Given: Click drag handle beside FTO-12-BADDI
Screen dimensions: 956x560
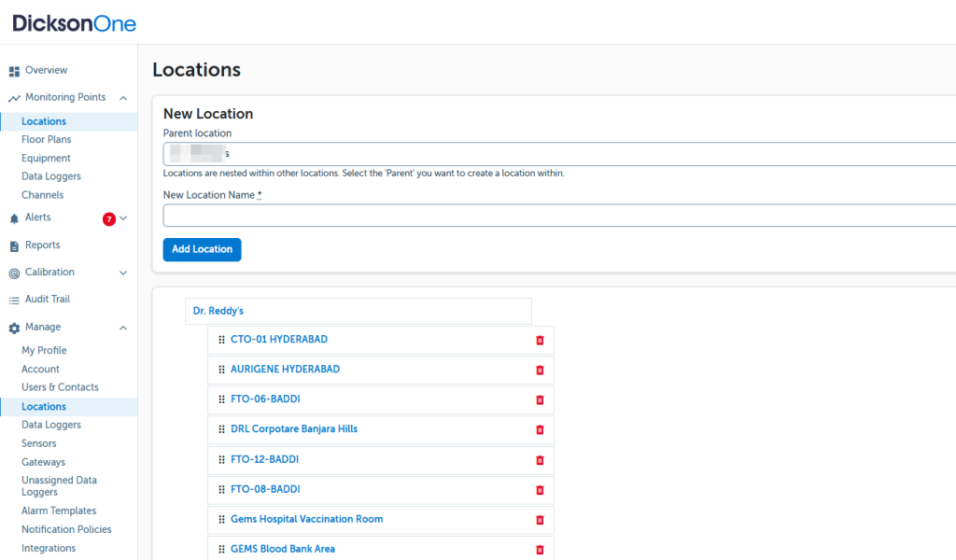Looking at the screenshot, I should [x=222, y=460].
